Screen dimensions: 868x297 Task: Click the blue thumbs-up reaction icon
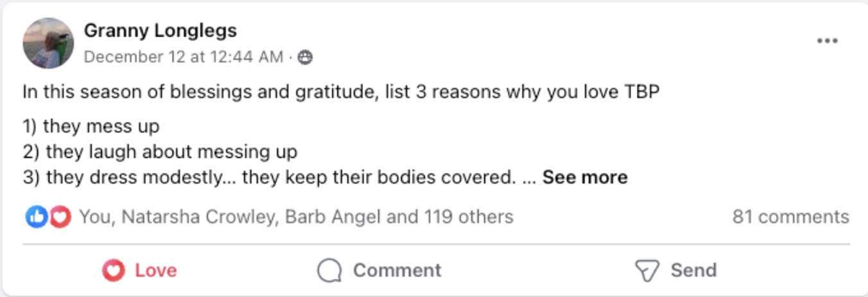pos(37,217)
